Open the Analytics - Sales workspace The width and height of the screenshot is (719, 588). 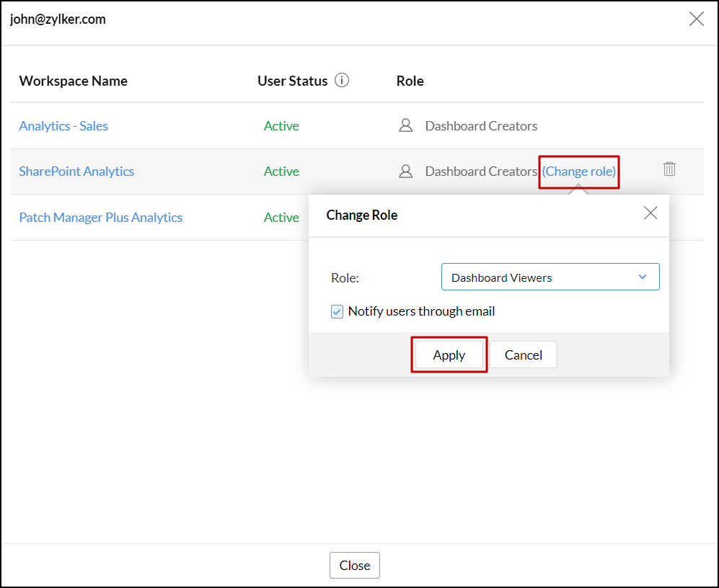coord(63,126)
